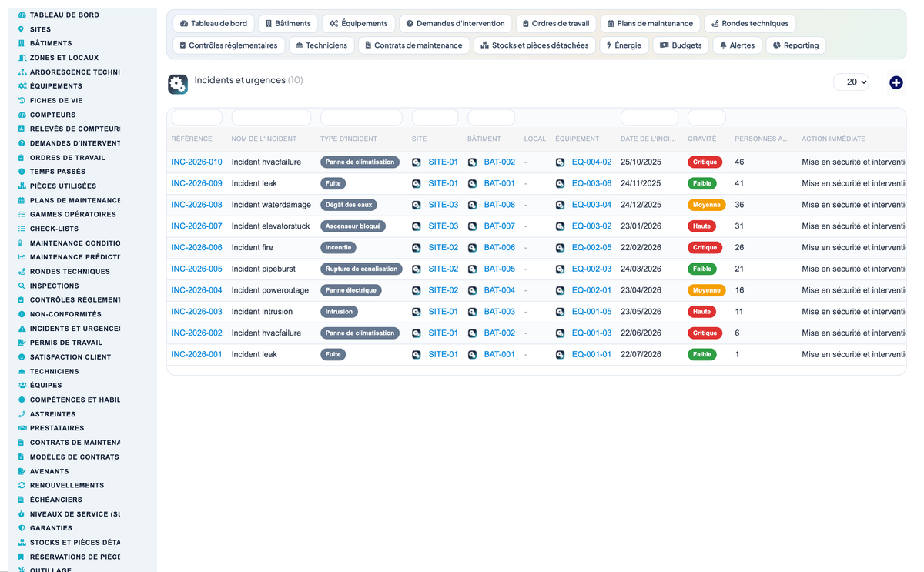Screen dimensions: 924x572
Task: Click the blue plus add-incident icon
Action: 896,82
